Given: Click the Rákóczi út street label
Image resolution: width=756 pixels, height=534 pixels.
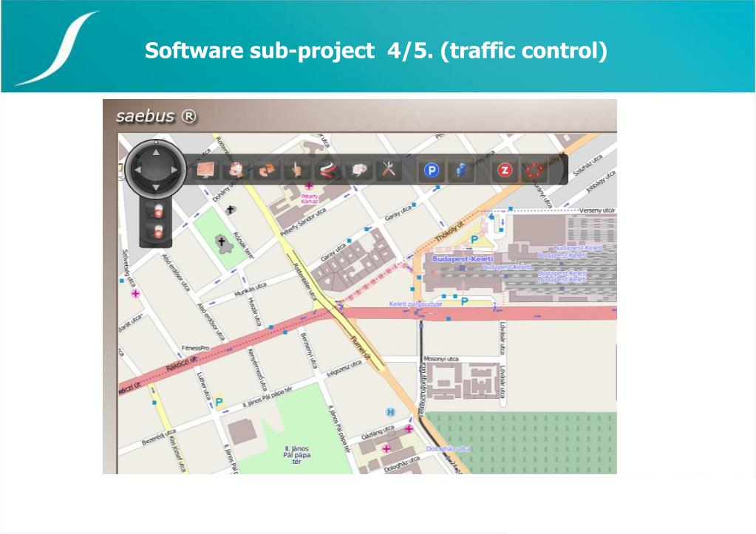Looking at the screenshot, I should tap(182, 364).
